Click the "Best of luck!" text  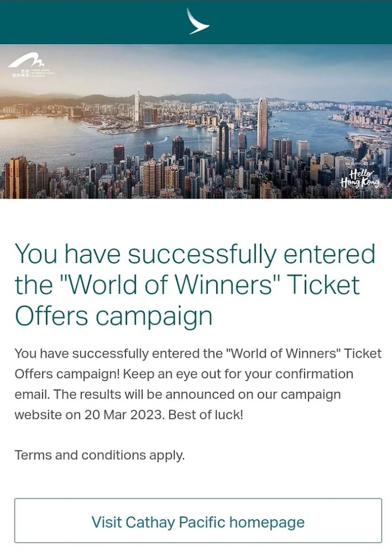coord(206,415)
